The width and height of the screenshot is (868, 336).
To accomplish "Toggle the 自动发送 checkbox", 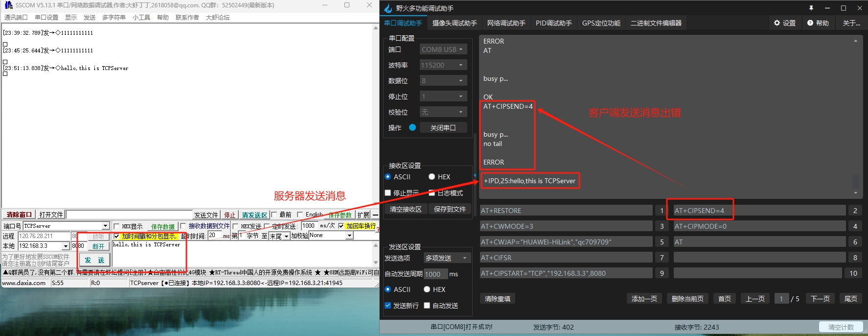I will [427, 306].
